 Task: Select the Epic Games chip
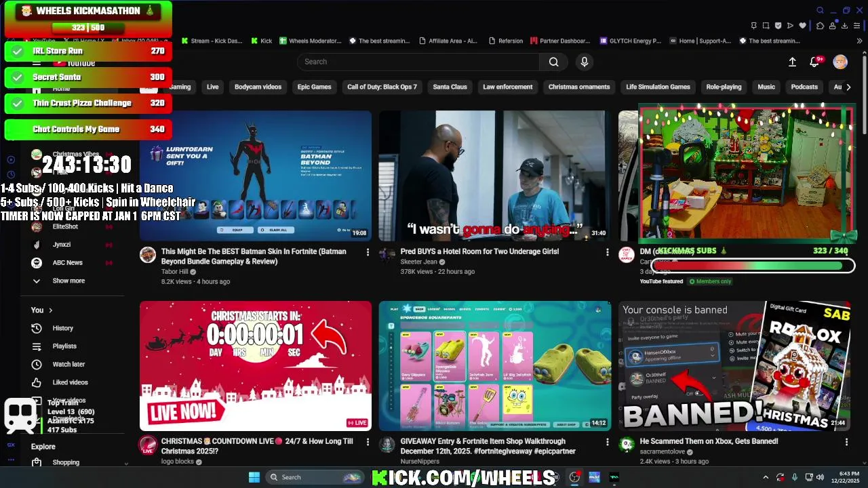(x=314, y=87)
